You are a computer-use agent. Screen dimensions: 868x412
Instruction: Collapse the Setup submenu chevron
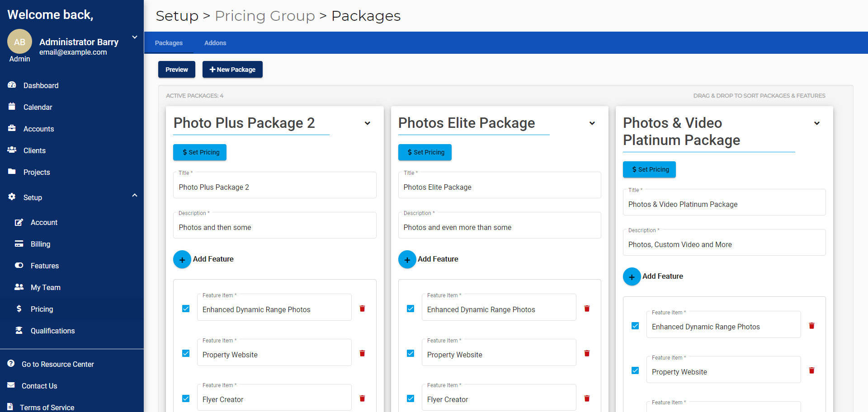coord(135,196)
